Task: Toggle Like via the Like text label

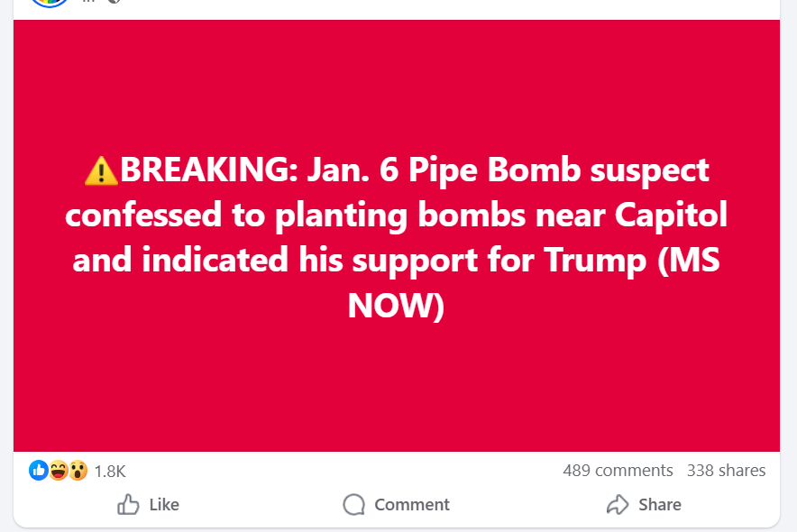Action: pos(164,504)
